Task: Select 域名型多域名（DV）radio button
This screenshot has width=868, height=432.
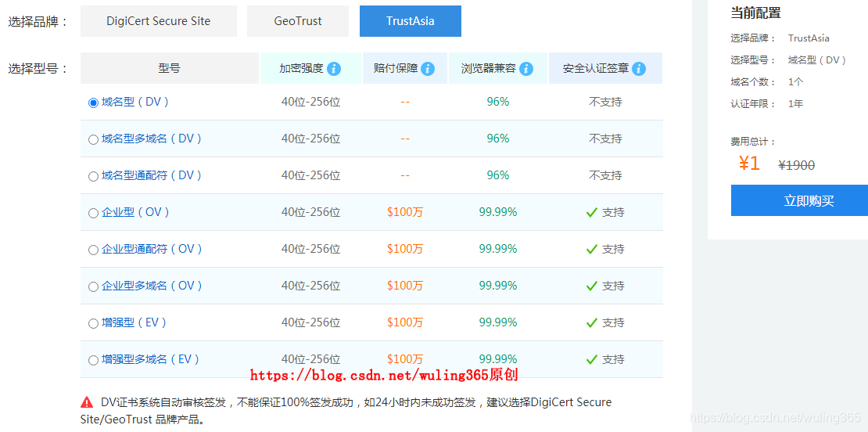Action: tap(93, 139)
